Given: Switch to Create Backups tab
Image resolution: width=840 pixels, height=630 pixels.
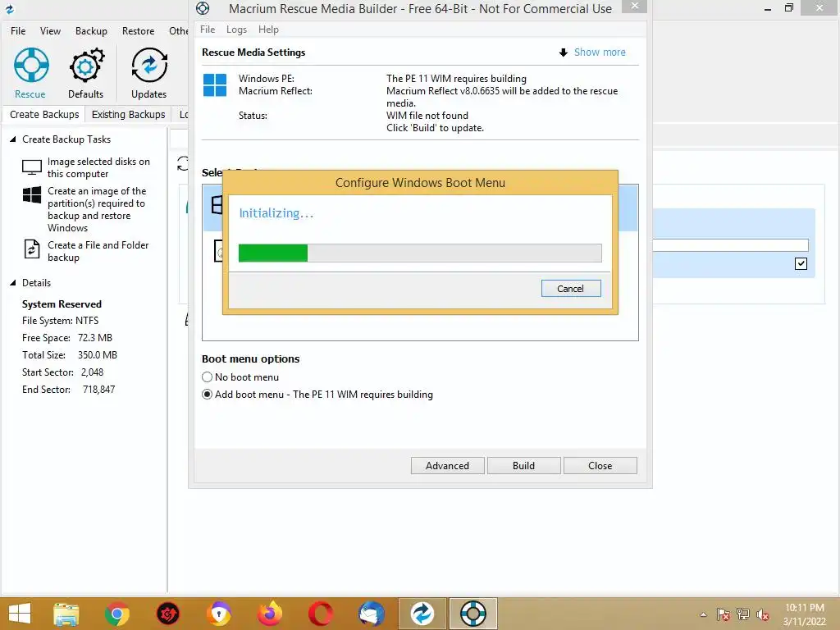Looking at the screenshot, I should 44,115.
